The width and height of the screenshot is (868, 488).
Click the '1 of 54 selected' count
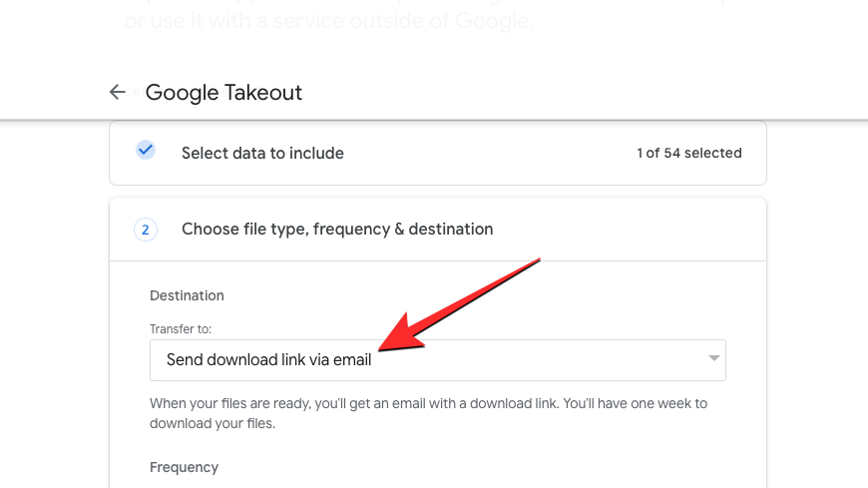pos(689,153)
